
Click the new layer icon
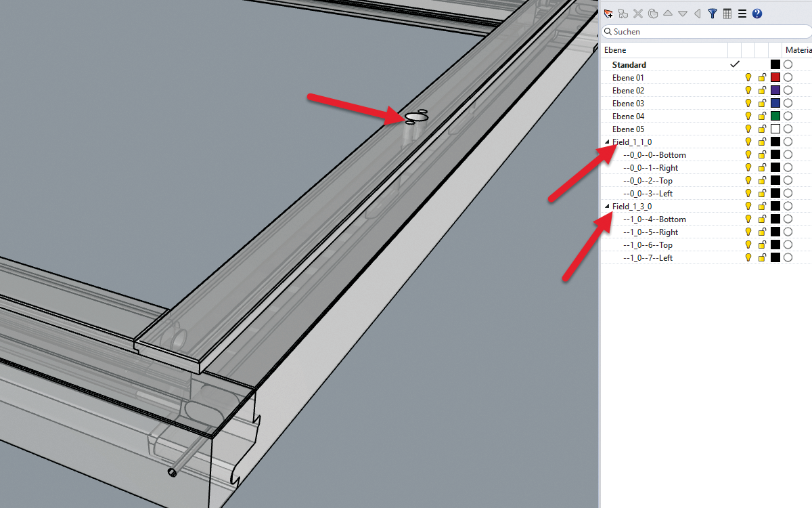[608, 14]
